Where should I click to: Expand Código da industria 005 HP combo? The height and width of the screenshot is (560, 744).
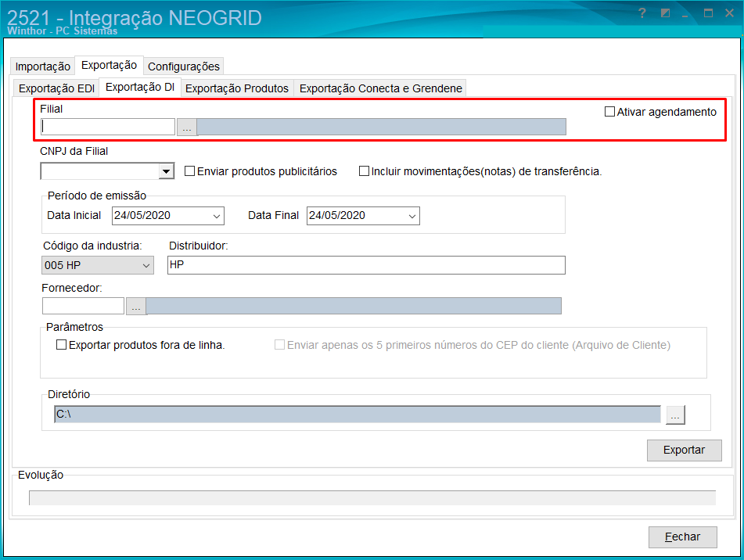(x=146, y=266)
